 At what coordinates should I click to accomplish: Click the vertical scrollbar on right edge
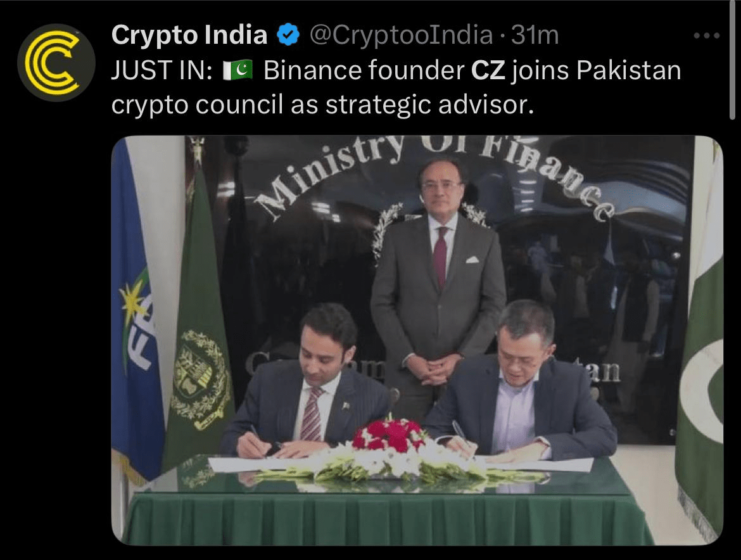[732, 60]
